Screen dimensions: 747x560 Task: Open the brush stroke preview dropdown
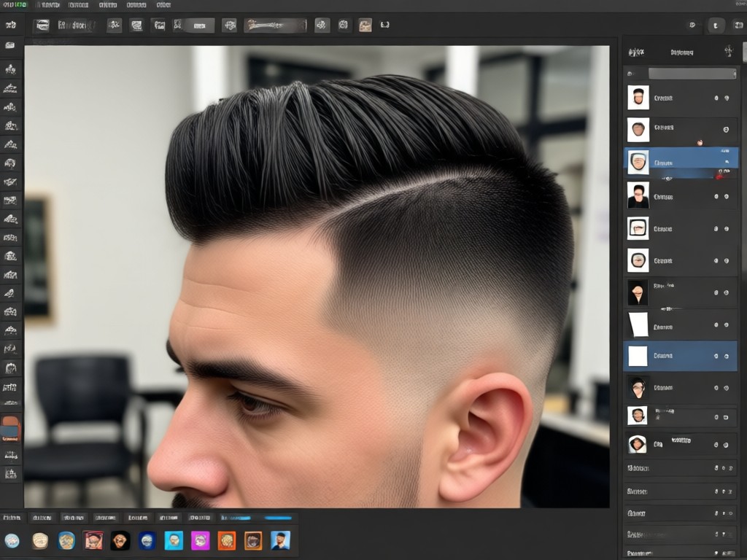click(275, 26)
